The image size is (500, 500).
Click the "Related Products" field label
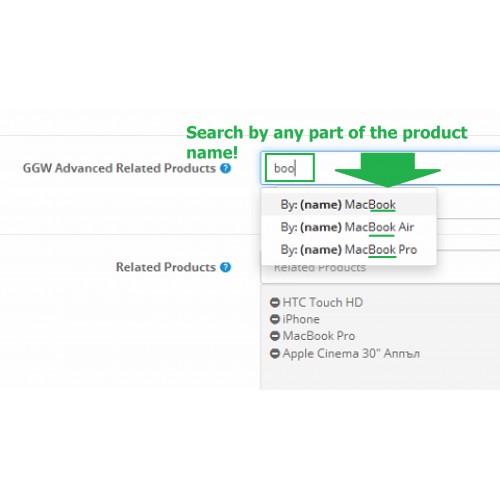pyautogui.click(x=166, y=267)
